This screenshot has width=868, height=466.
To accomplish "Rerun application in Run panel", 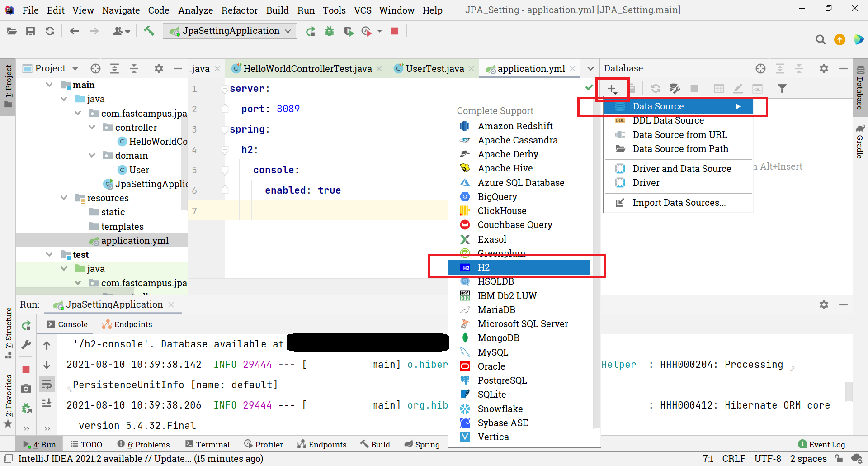I will pyautogui.click(x=26, y=325).
